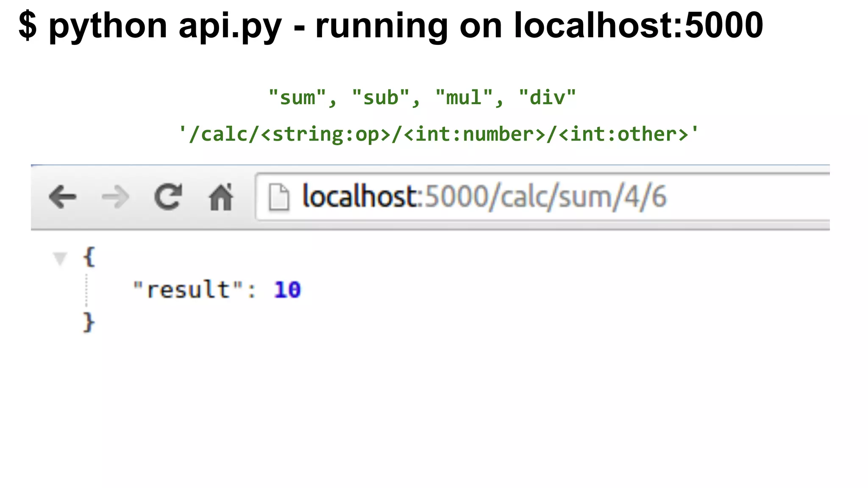The height and width of the screenshot is (488, 868).
Task: Go to the home page icon
Action: click(x=221, y=197)
